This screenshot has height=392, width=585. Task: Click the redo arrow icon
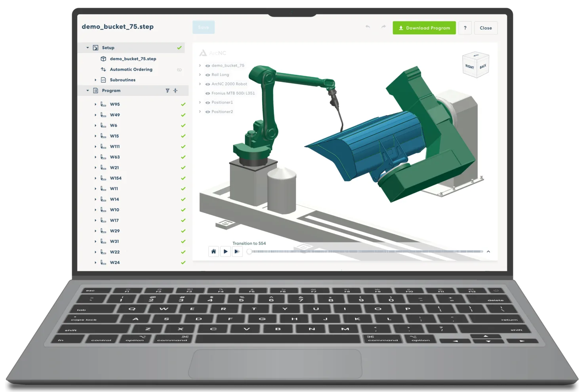coord(383,27)
